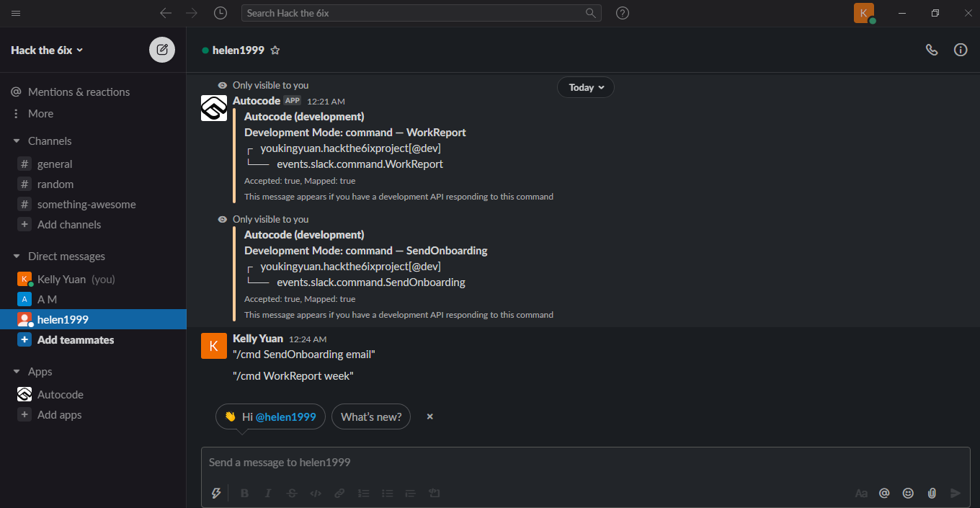Start a call with the phone icon
This screenshot has width=980, height=508.
coord(932,50)
